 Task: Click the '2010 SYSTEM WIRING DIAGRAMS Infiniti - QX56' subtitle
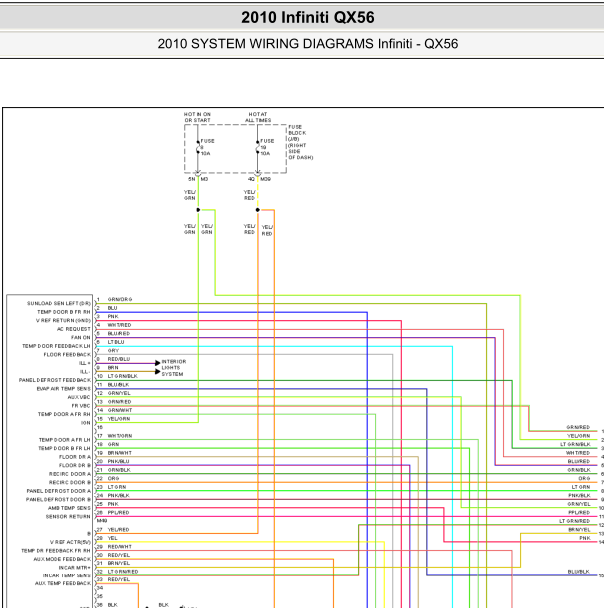tap(308, 44)
